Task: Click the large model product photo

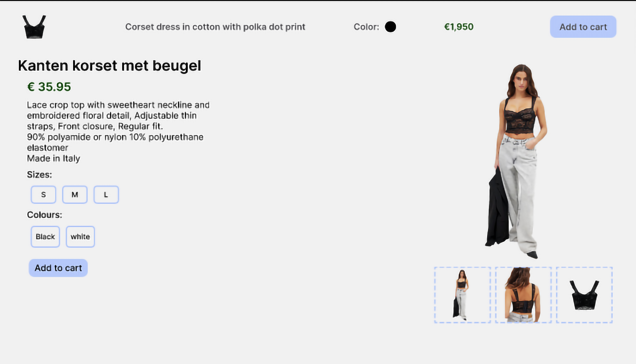Action: [x=516, y=160]
